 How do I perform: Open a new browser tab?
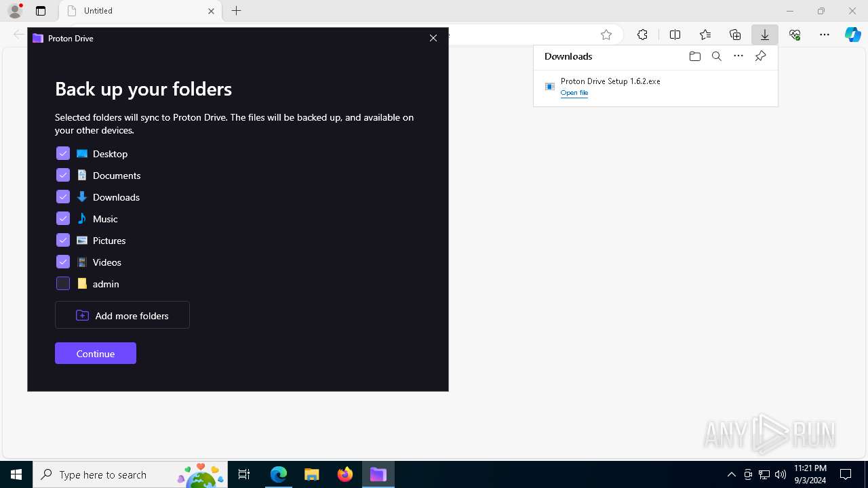pos(236,11)
